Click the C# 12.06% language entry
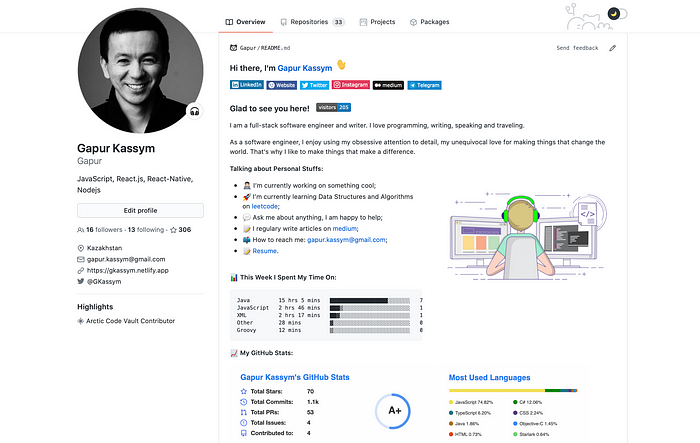The width and height of the screenshot is (700, 443). 528,402
